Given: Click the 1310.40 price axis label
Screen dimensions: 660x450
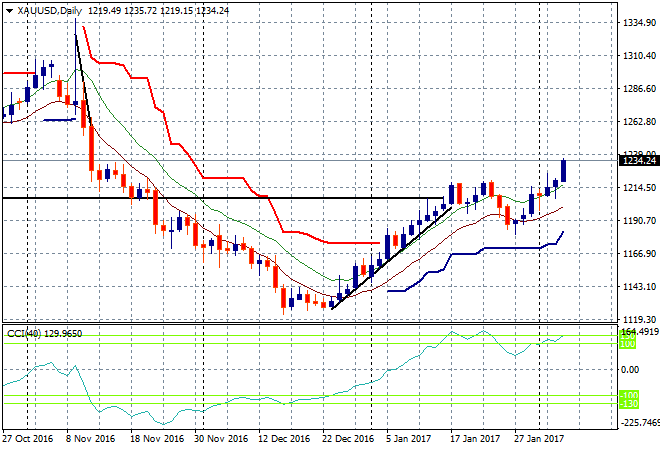Looking at the screenshot, I should coord(639,56).
